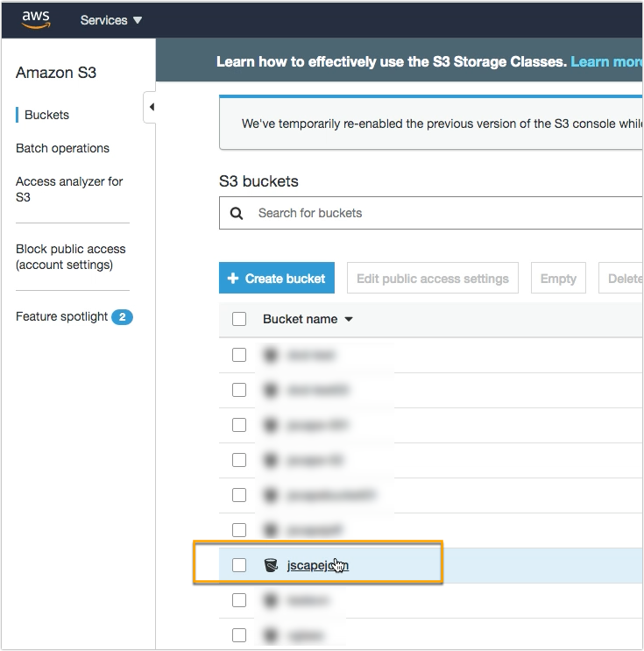Focus the Search for buckets field
644x651 pixels.
tap(438, 213)
